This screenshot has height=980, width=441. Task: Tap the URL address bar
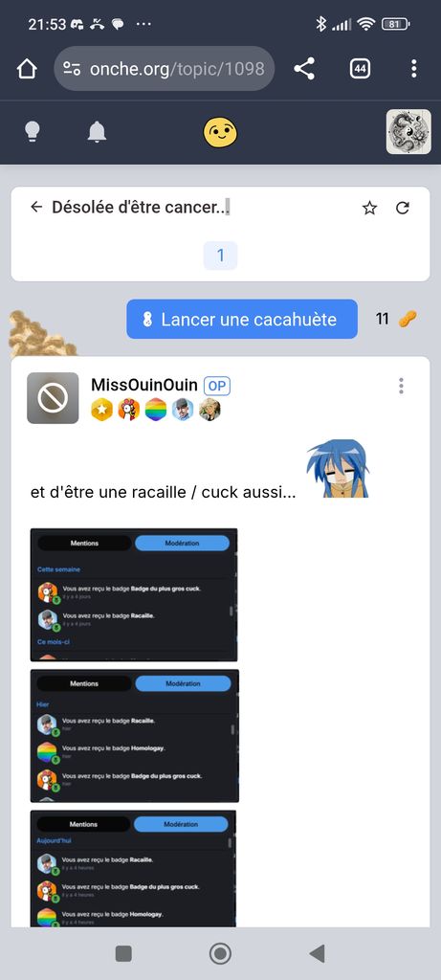click(x=165, y=69)
